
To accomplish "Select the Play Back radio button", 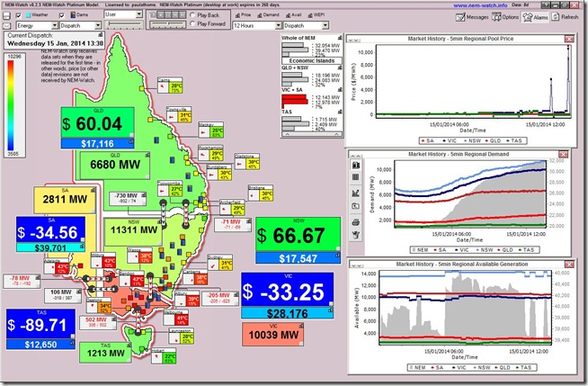I will coord(192,15).
